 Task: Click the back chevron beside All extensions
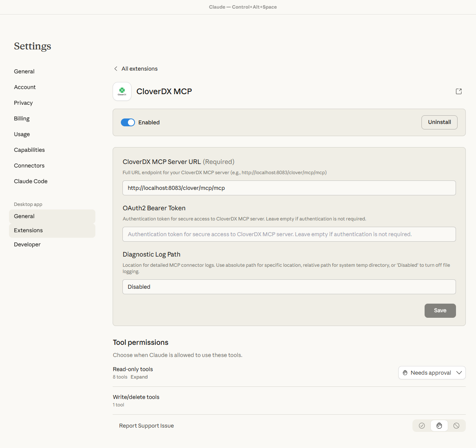coord(115,68)
